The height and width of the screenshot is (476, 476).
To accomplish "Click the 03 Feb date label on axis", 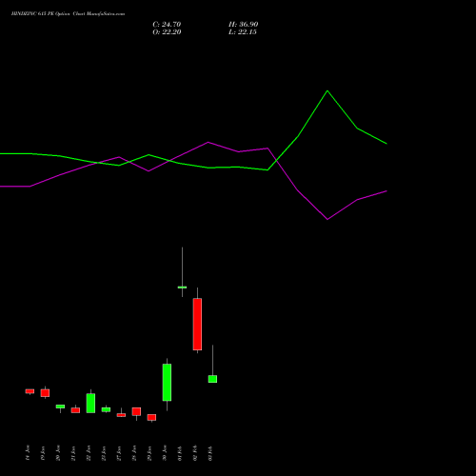I will click(x=210, y=453).
